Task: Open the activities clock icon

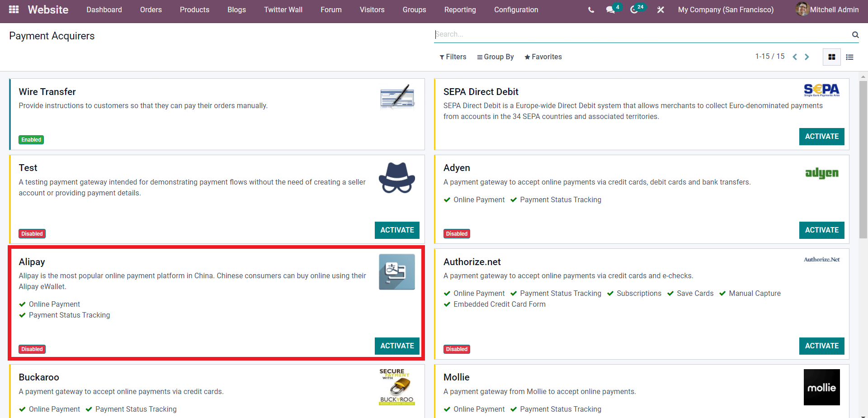Action: point(634,9)
